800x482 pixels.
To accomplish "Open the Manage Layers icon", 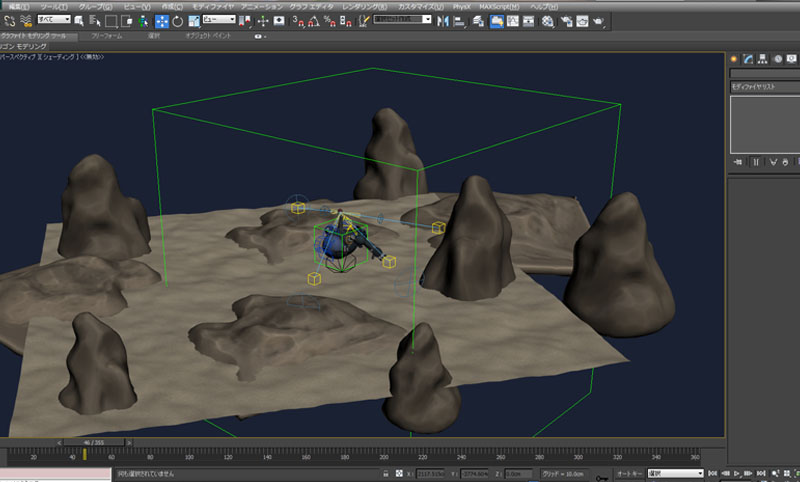I will click(478, 21).
